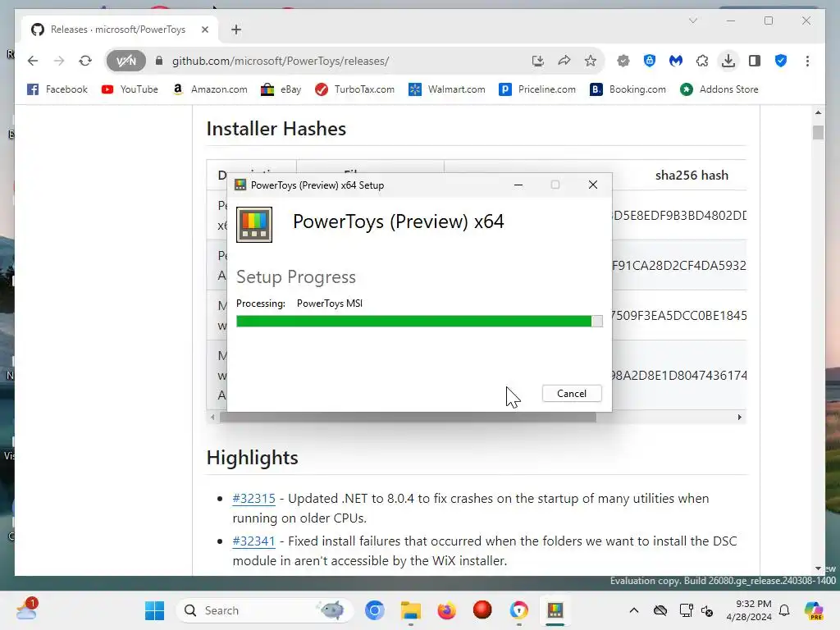Go back in browser history
Viewport: 840px width, 630px height.
33,61
